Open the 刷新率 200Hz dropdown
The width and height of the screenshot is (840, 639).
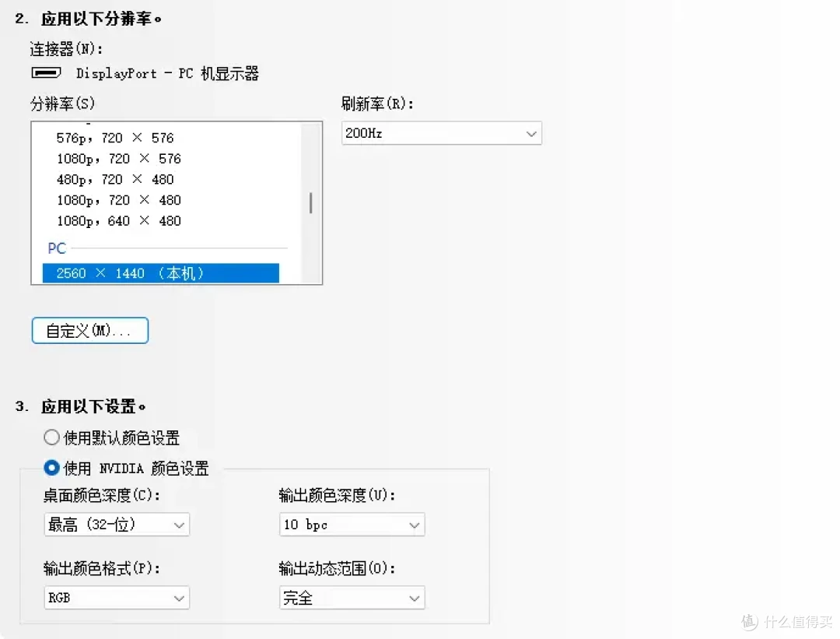click(x=442, y=133)
